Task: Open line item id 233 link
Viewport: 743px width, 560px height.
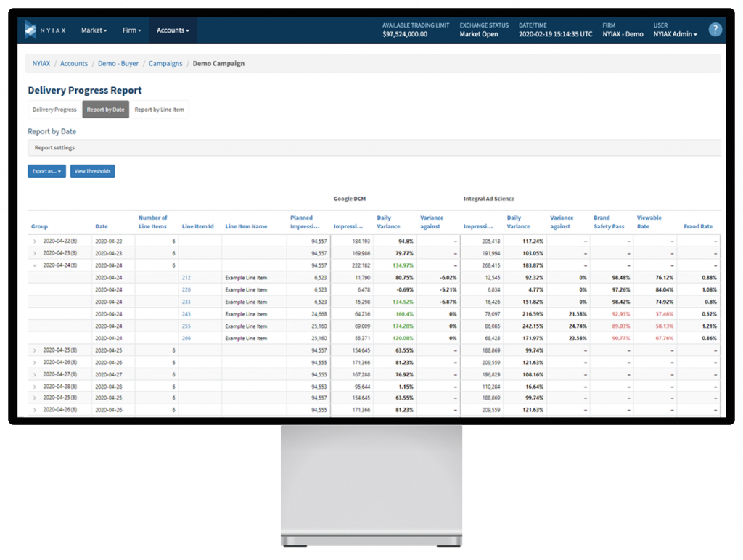Action: pos(186,302)
